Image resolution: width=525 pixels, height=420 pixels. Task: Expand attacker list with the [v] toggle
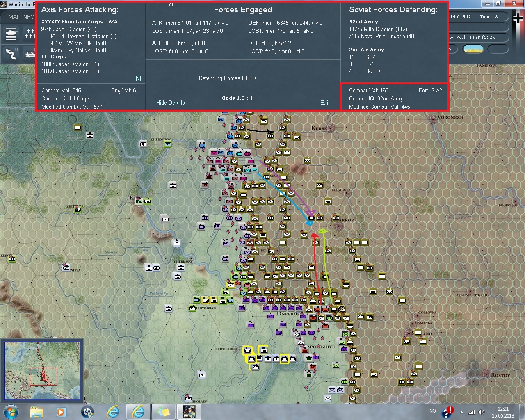point(138,78)
